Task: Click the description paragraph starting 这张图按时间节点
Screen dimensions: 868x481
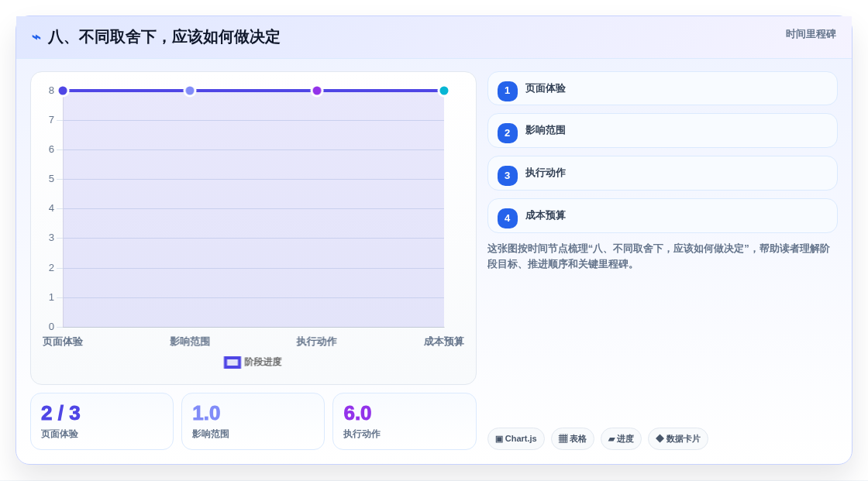Action: (659, 256)
